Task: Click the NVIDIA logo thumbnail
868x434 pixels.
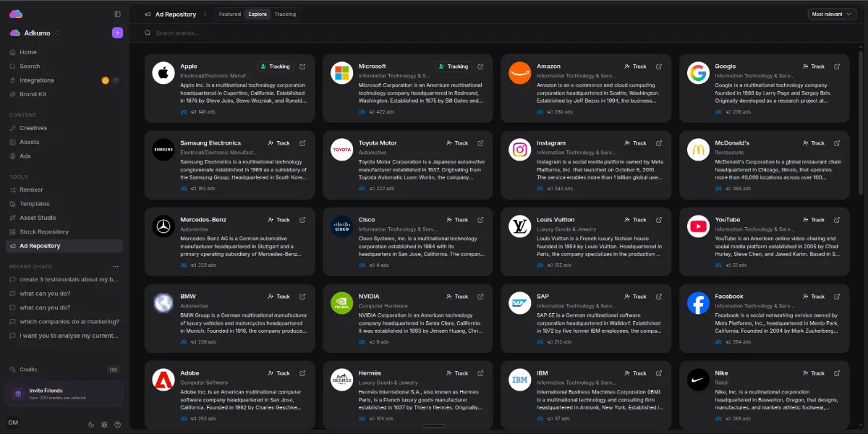Action: tap(341, 303)
